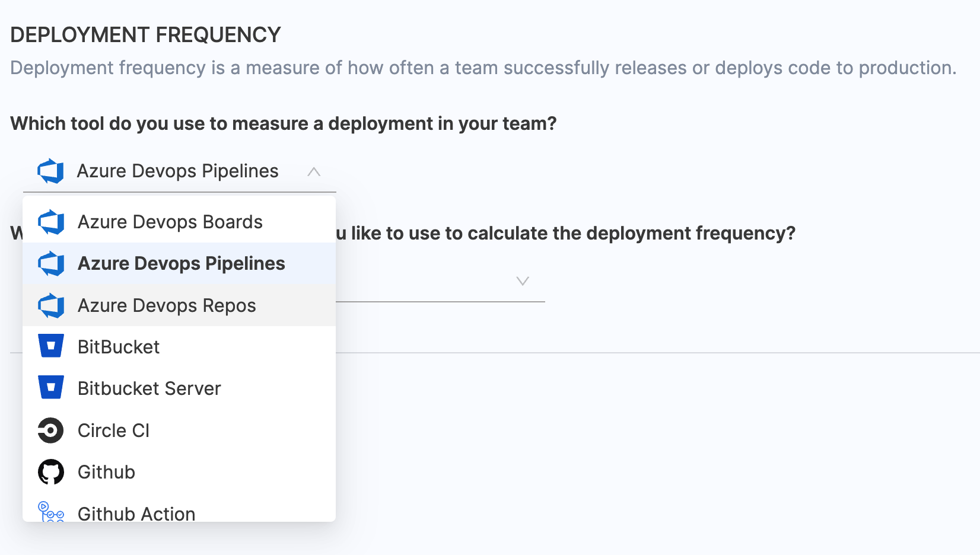Click the BitBucket bucket icon
This screenshot has height=555, width=980.
click(51, 346)
